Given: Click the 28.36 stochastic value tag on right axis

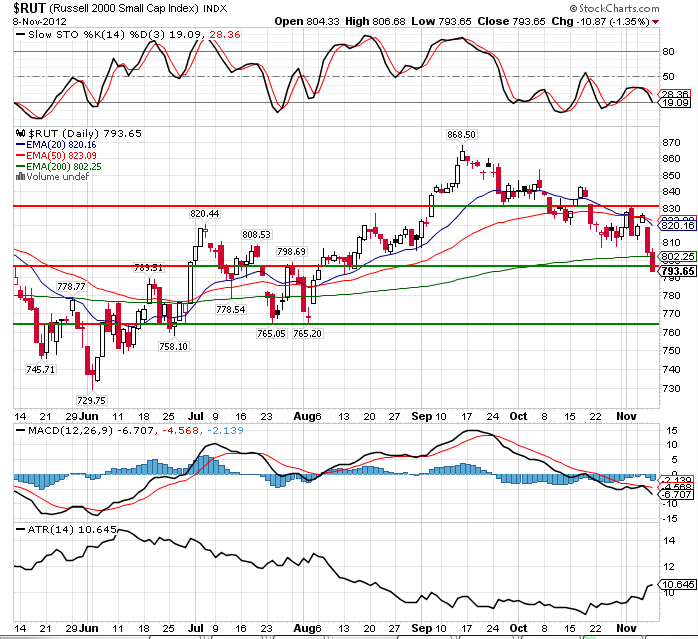Looking at the screenshot, I should coord(675,94).
